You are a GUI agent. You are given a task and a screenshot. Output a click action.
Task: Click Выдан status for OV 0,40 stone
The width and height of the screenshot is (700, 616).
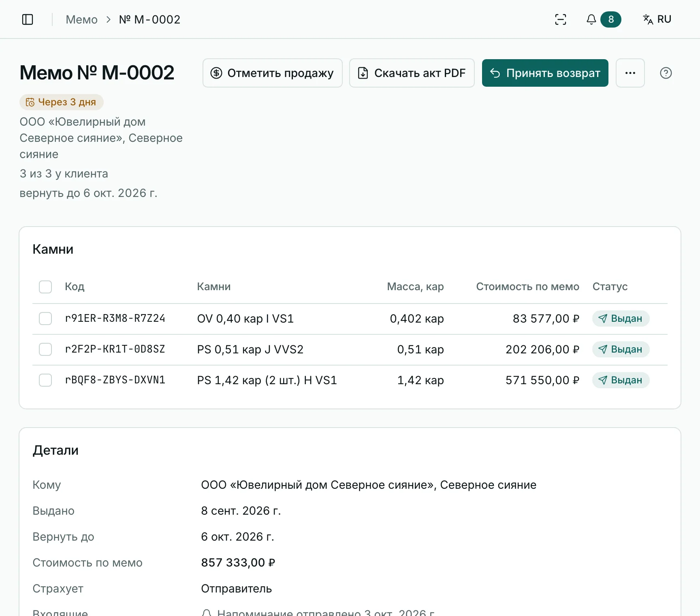pos(621,319)
